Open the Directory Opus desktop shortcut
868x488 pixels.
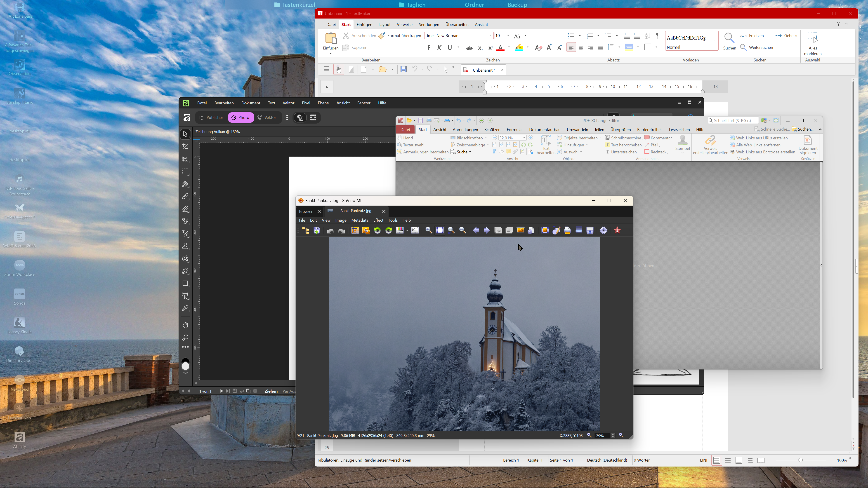pos(19,354)
